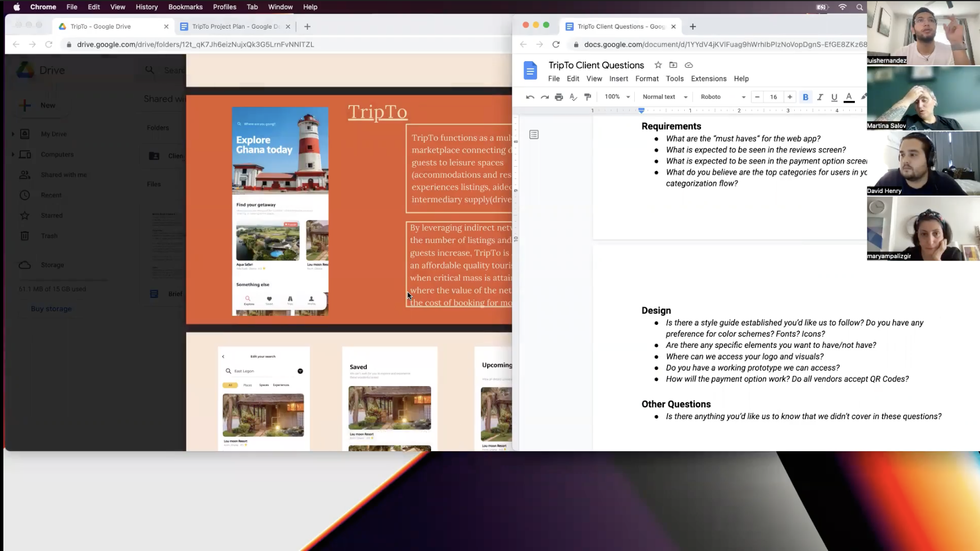Screen dimensions: 980x551
Task: Close the TripTo Client Questions tab
Action: coord(674,26)
